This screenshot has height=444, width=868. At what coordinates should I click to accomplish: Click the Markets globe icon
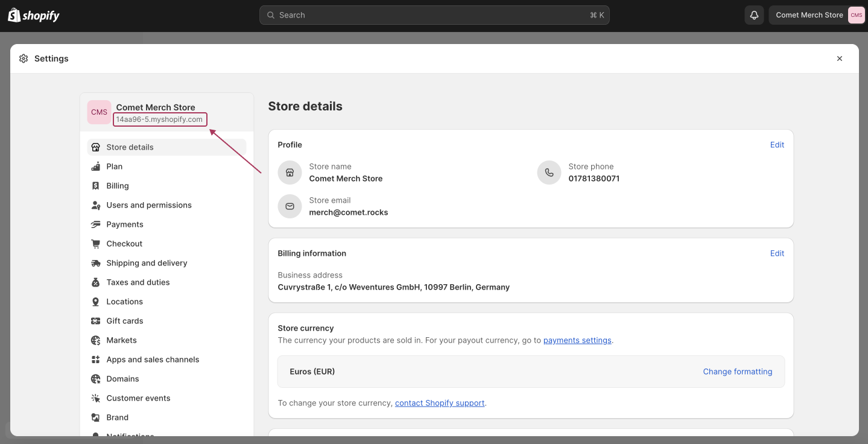95,340
